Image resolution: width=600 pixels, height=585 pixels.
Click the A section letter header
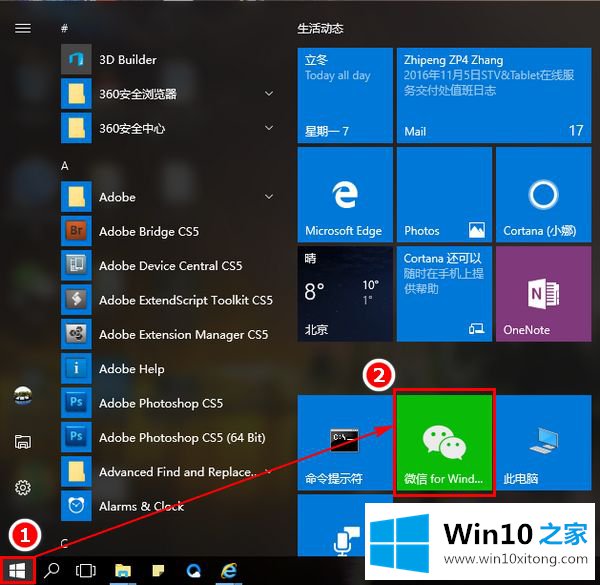tap(65, 166)
